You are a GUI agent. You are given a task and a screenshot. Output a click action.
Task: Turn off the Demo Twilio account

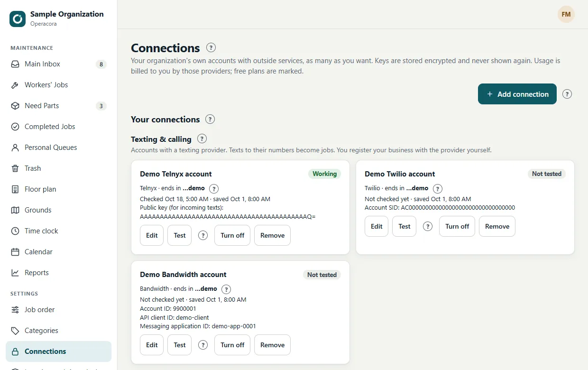457,226
